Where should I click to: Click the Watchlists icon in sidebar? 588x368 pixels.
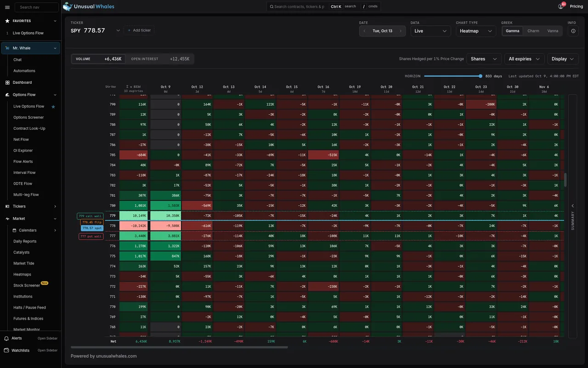coord(6,351)
